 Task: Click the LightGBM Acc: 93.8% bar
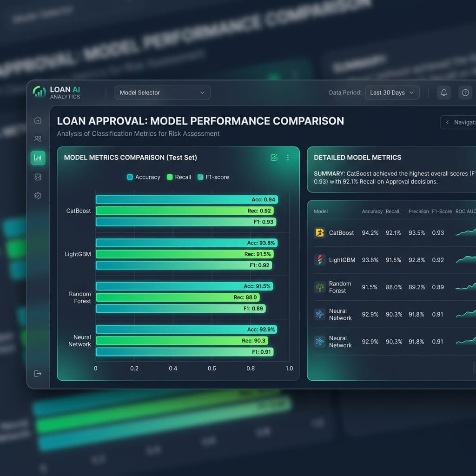point(187,243)
